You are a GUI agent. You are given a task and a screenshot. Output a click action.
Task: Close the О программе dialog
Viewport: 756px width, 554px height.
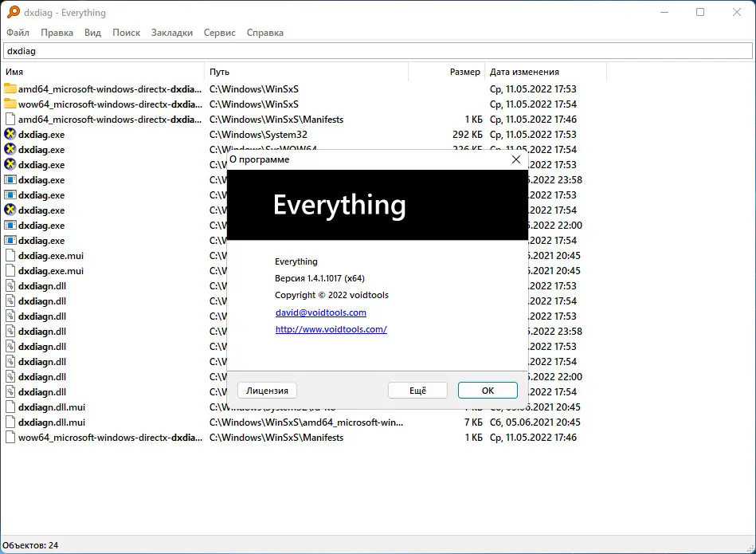click(515, 159)
